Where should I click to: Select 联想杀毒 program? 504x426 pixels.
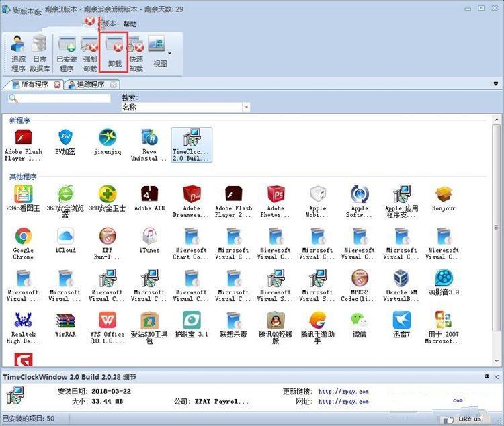click(x=234, y=325)
